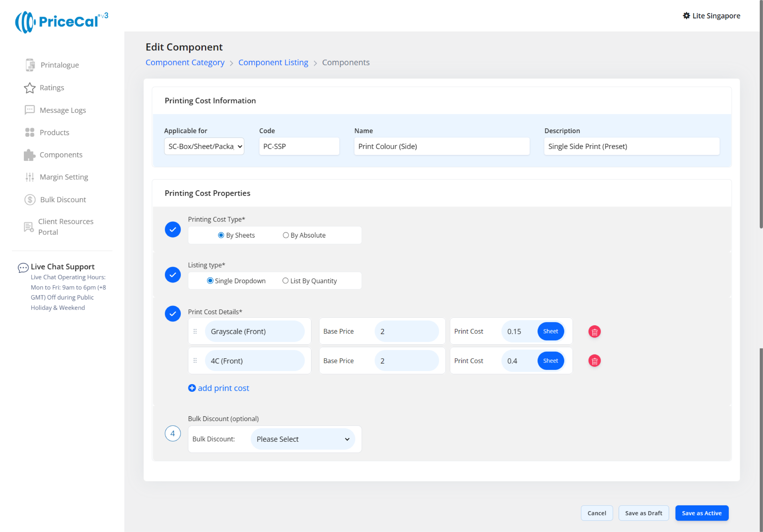The image size is (763, 532).
Task: Open Ratings via star icon
Action: [x=30, y=88]
